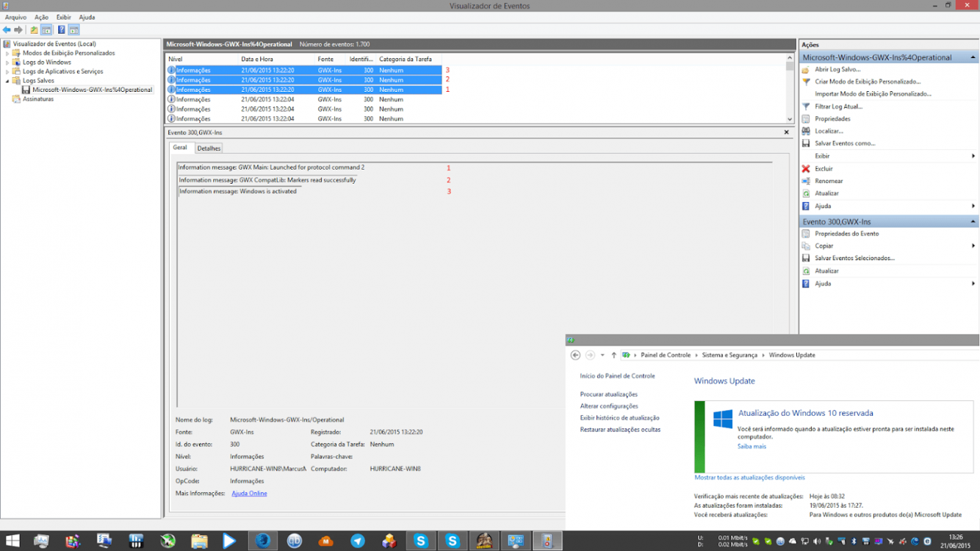The width and height of the screenshot is (980, 551).
Task: Sort events by the Fonte column header
Action: pos(331,59)
